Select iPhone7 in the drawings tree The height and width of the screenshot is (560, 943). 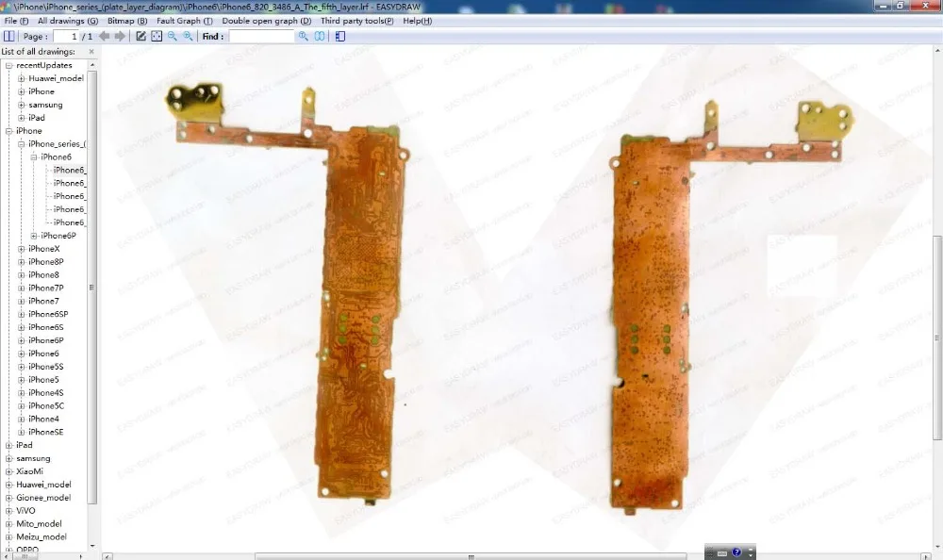point(43,301)
